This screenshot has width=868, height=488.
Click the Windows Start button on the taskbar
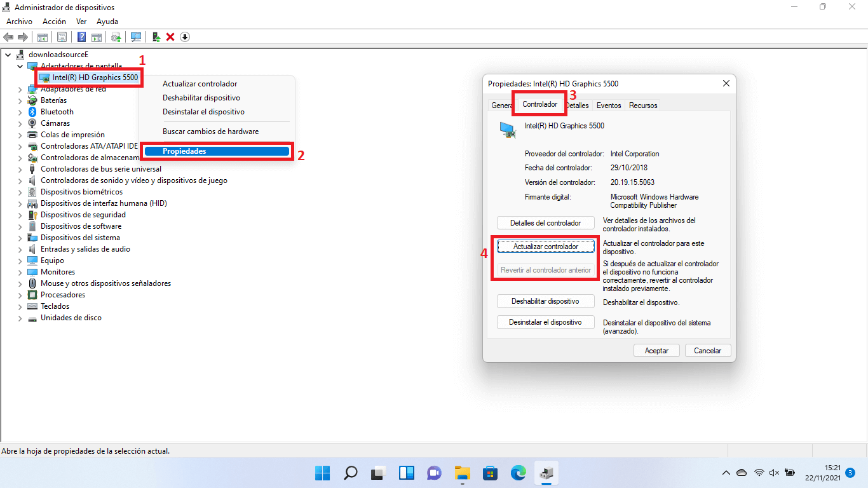click(x=323, y=473)
